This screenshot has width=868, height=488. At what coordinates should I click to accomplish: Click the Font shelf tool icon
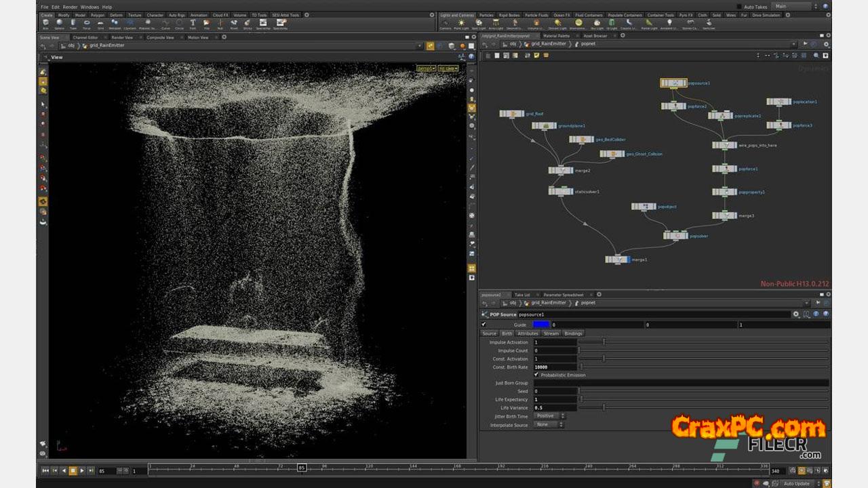point(193,24)
